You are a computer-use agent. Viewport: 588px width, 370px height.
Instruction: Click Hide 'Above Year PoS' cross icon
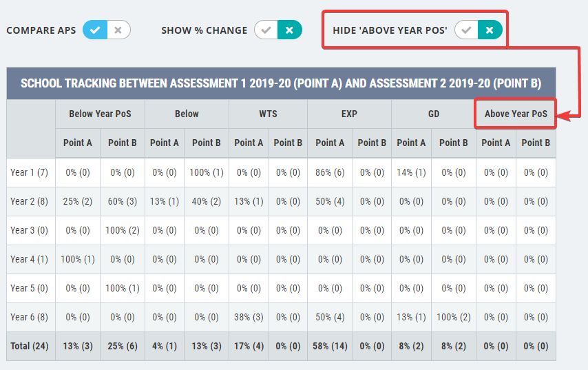click(490, 30)
